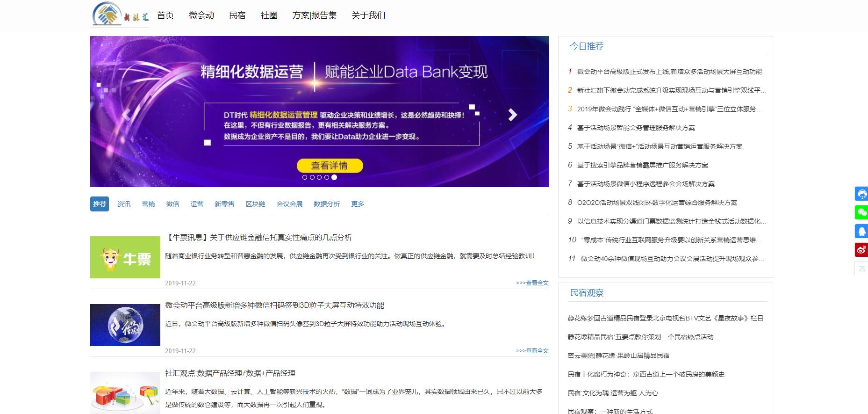Viewport: 868px width, 414px height.
Task: Open recommendation 8 O2O2O活动场景双线闭环
Action: pyautogui.click(x=657, y=203)
